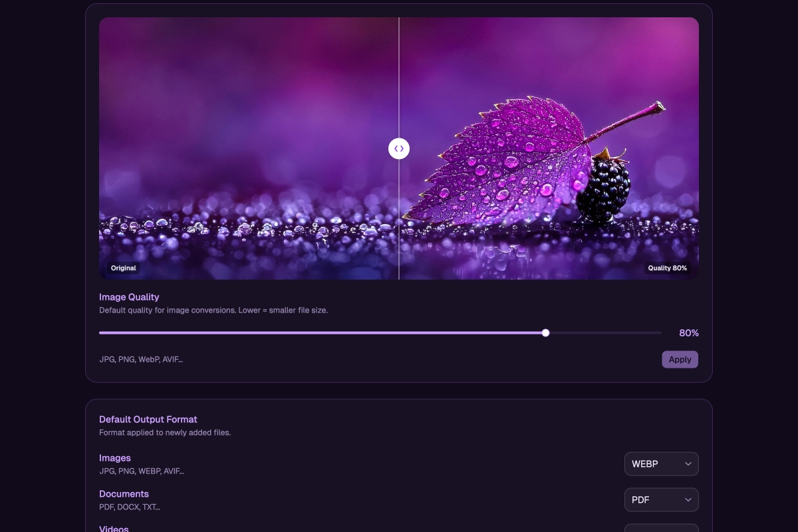Click the filled portion of quality slider

(319, 332)
